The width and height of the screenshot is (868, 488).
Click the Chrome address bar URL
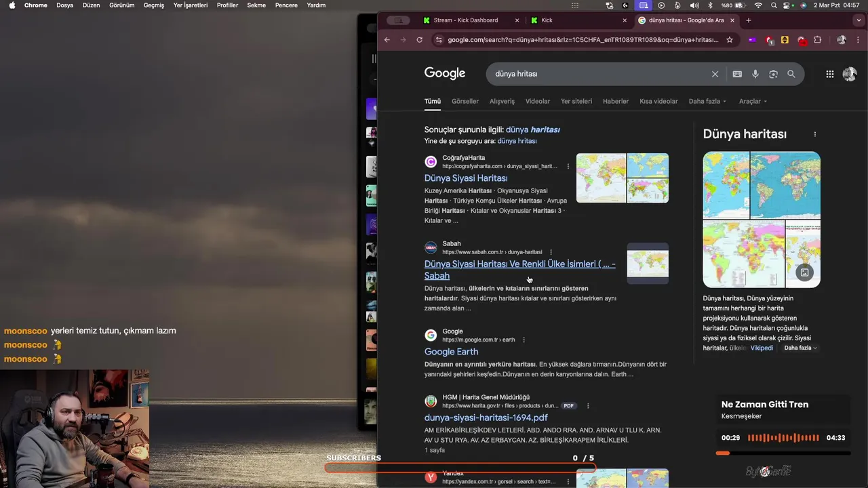(583, 40)
